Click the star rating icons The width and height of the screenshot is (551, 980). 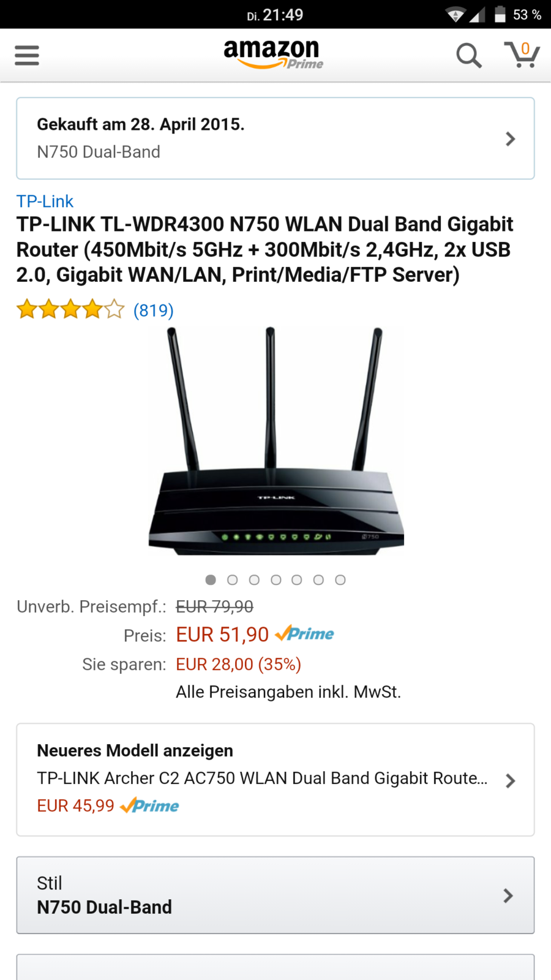point(70,310)
